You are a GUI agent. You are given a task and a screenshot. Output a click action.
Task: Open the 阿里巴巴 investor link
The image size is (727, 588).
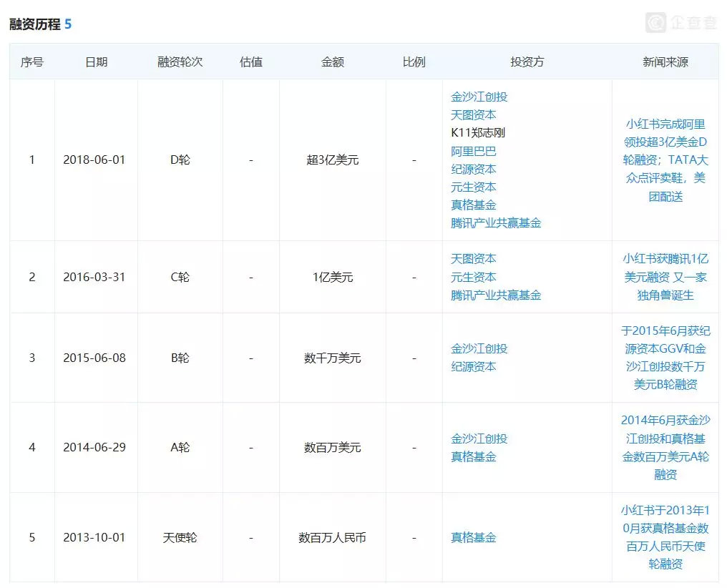[x=475, y=151]
